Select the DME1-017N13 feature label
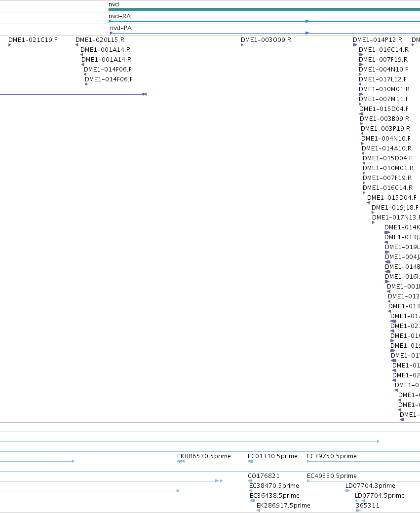The width and height of the screenshot is (420, 513). (x=396, y=217)
